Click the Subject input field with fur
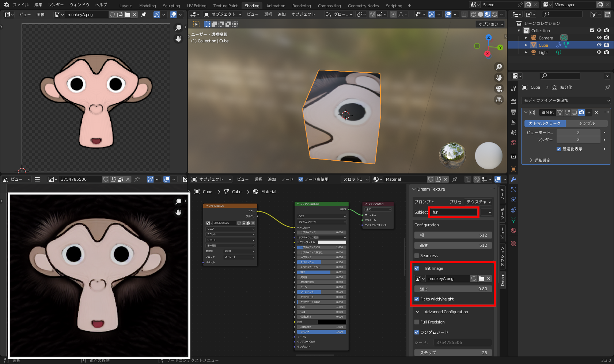Image resolution: width=614 pixels, height=364 pixels. click(x=454, y=212)
